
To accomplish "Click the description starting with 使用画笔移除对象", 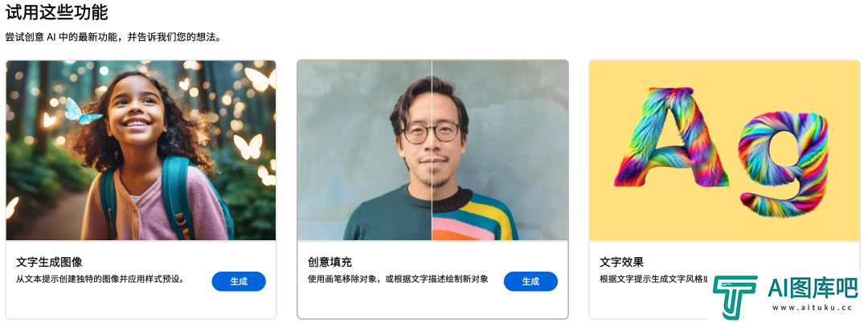I will point(398,280).
